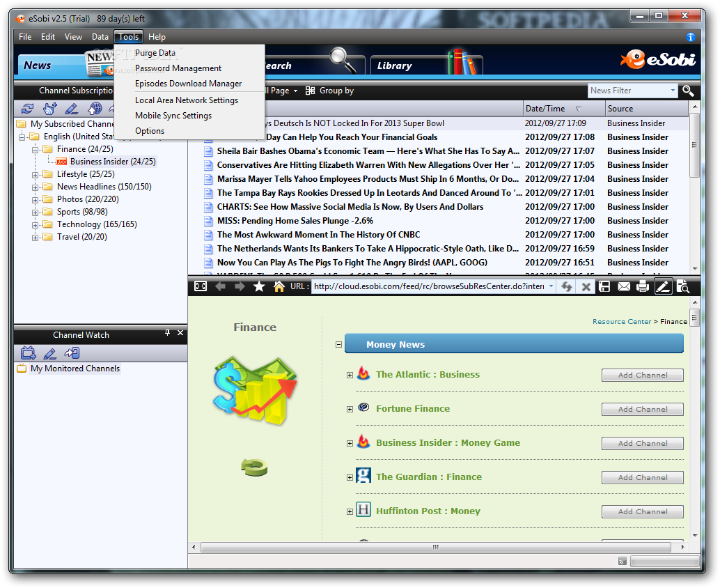Collapse the Finance folder in tree

[x=35, y=150]
